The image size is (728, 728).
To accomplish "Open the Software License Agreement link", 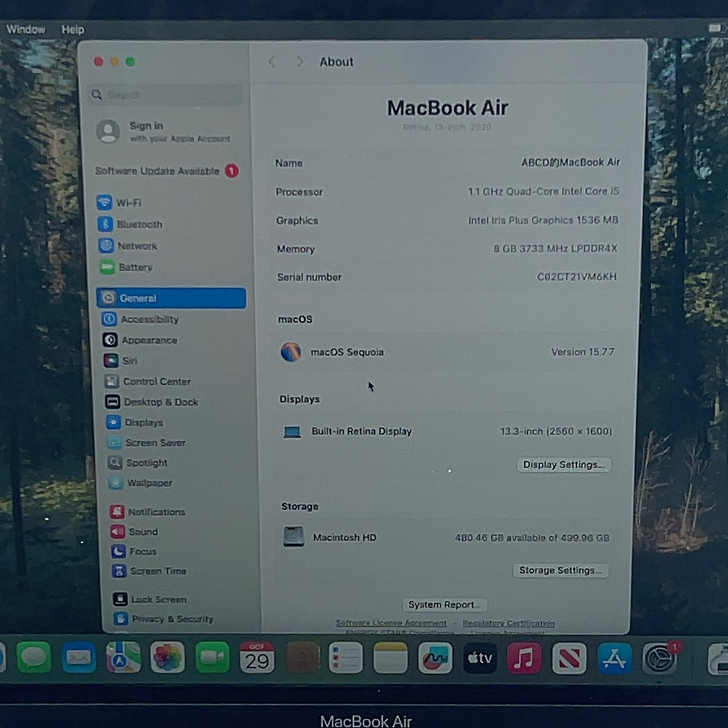I will click(391, 623).
